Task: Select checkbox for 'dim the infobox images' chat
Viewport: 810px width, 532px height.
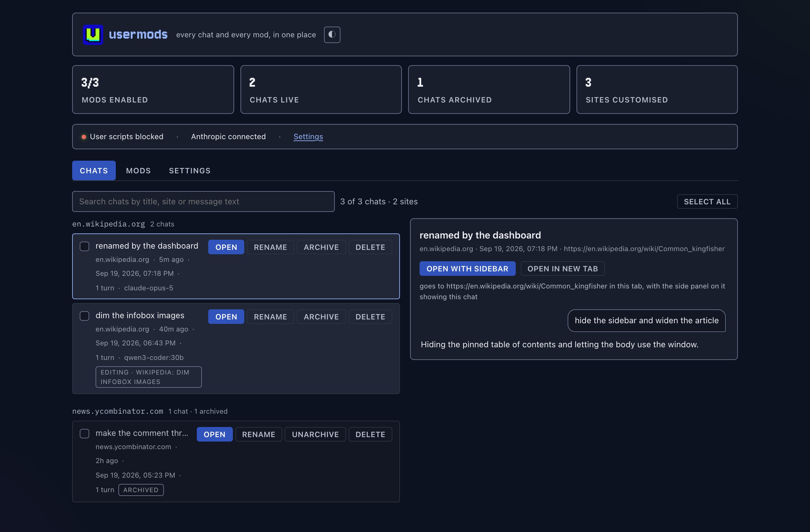Action: [84, 316]
